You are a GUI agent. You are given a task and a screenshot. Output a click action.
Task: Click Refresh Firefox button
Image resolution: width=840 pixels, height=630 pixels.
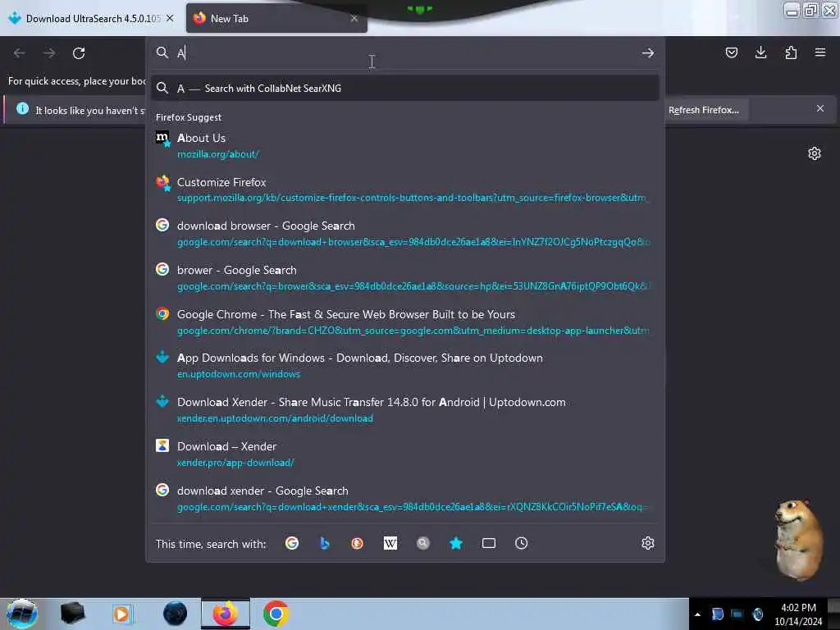pyautogui.click(x=703, y=110)
